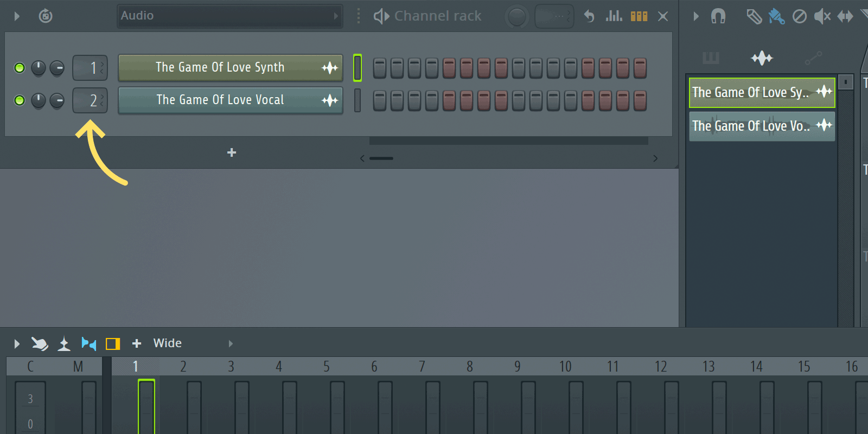The image size is (868, 434).
Task: Click the step scrollbar right arrow
Action: [x=655, y=158]
